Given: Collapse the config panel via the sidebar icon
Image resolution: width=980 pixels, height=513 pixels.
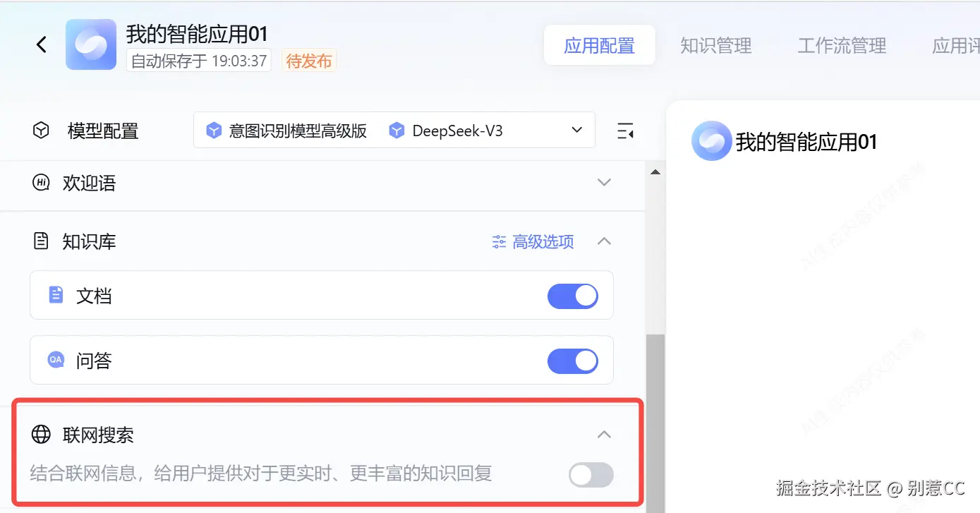Looking at the screenshot, I should [624, 131].
